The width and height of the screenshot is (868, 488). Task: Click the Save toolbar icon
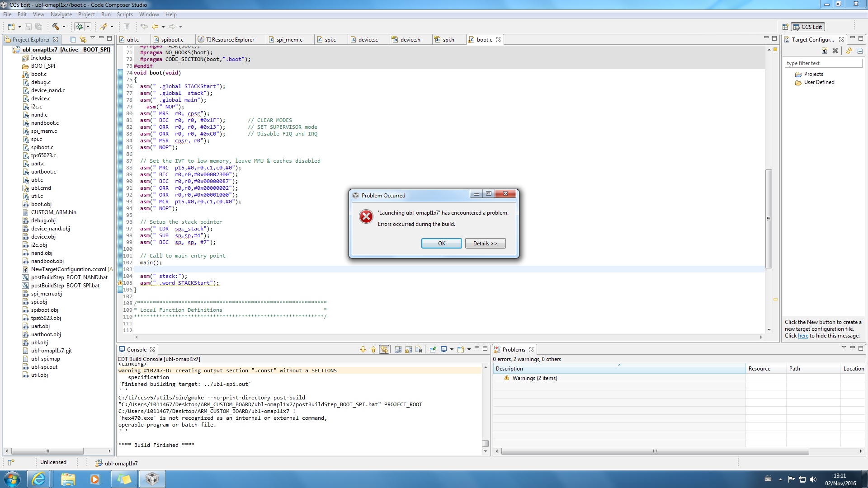(x=28, y=27)
